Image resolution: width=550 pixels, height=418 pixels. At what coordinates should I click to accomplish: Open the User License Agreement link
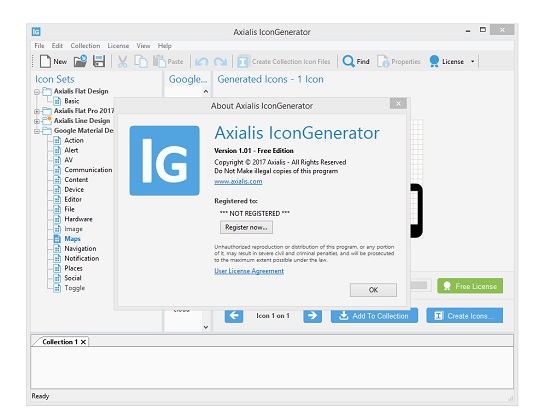[249, 271]
